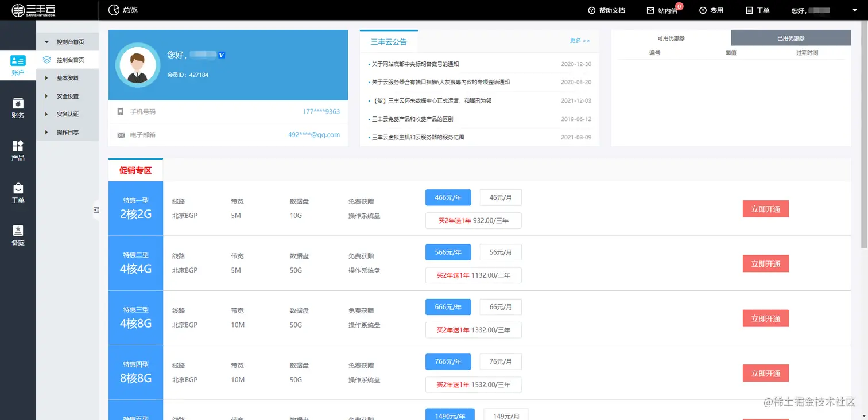The width and height of the screenshot is (868, 420).
Task: Choose the 566元/年 price option
Action: tap(448, 252)
